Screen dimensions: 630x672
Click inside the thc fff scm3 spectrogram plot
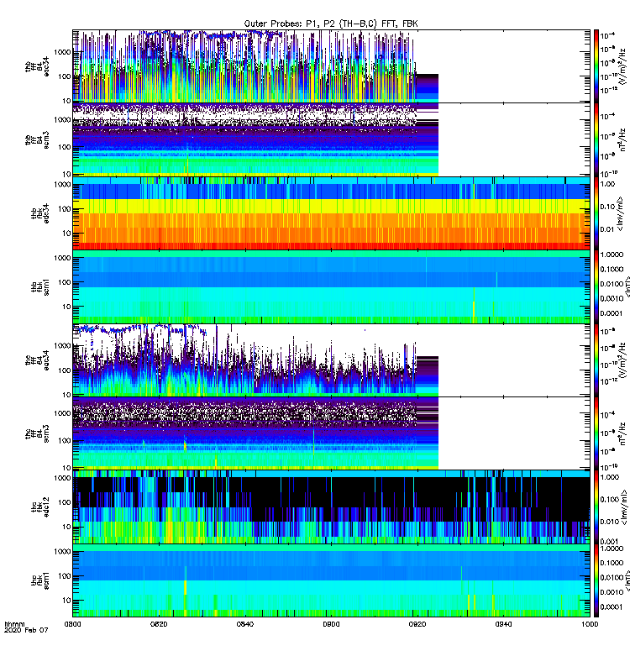coord(331,433)
